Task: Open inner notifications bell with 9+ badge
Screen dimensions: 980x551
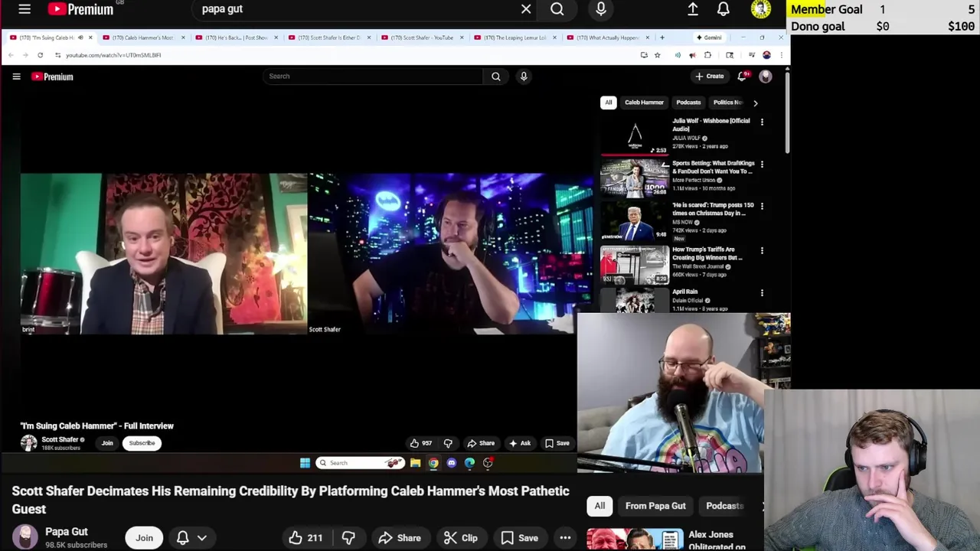Action: point(742,77)
